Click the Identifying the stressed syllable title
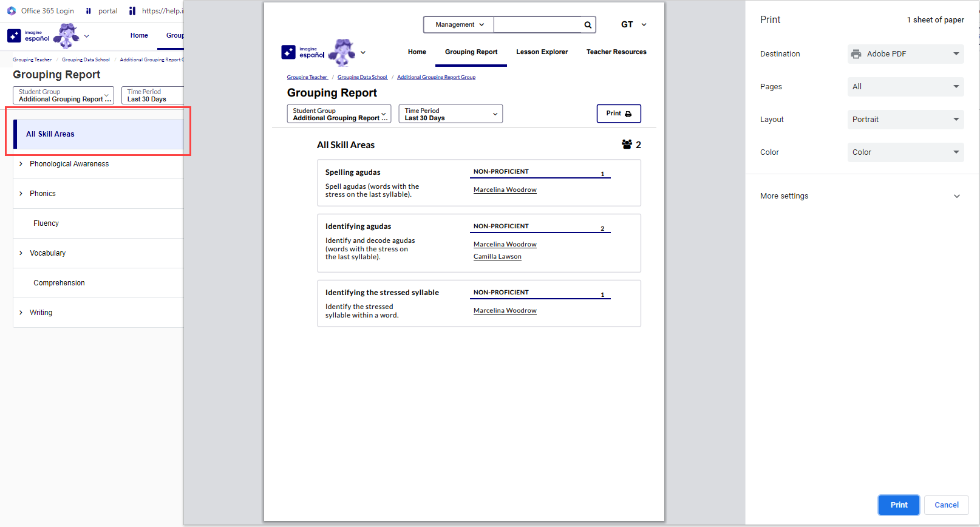The image size is (980, 527). point(382,293)
